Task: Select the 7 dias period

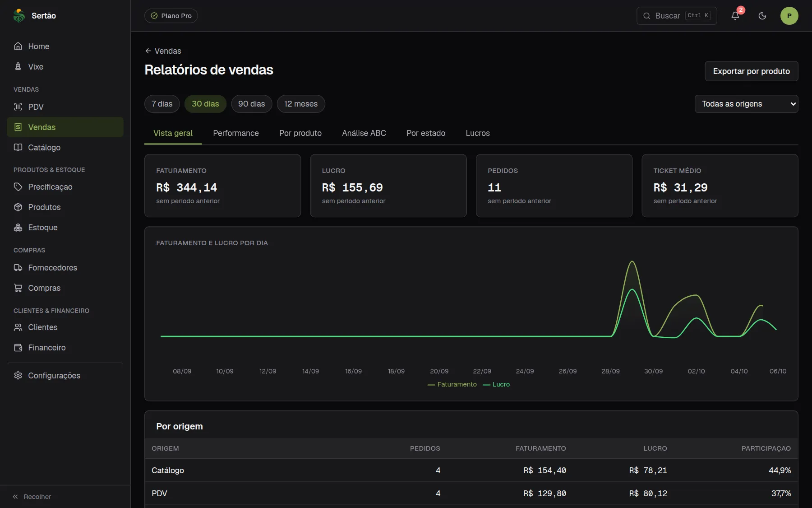Action: tap(162, 104)
